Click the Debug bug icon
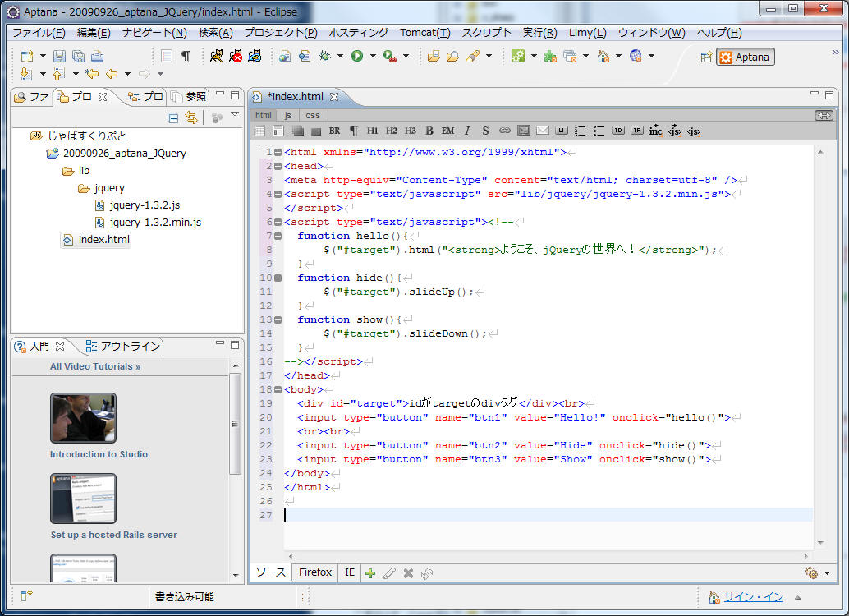The width and height of the screenshot is (849, 616). [324, 57]
